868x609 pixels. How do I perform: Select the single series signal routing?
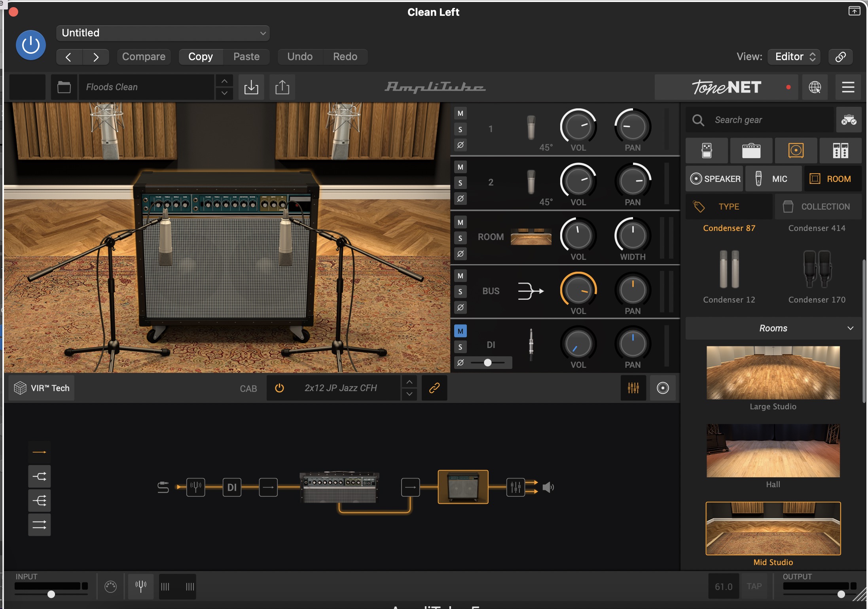(x=39, y=452)
